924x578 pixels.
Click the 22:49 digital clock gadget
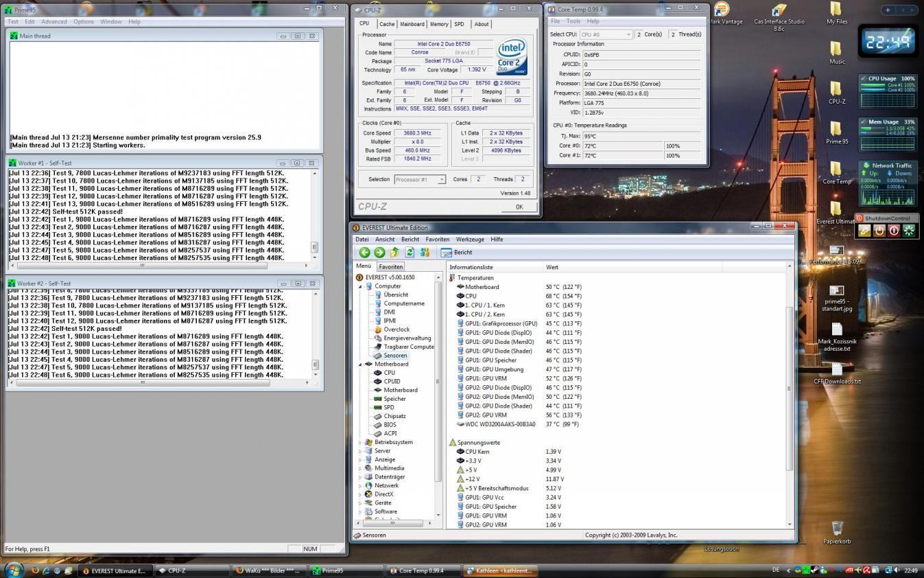tap(888, 43)
